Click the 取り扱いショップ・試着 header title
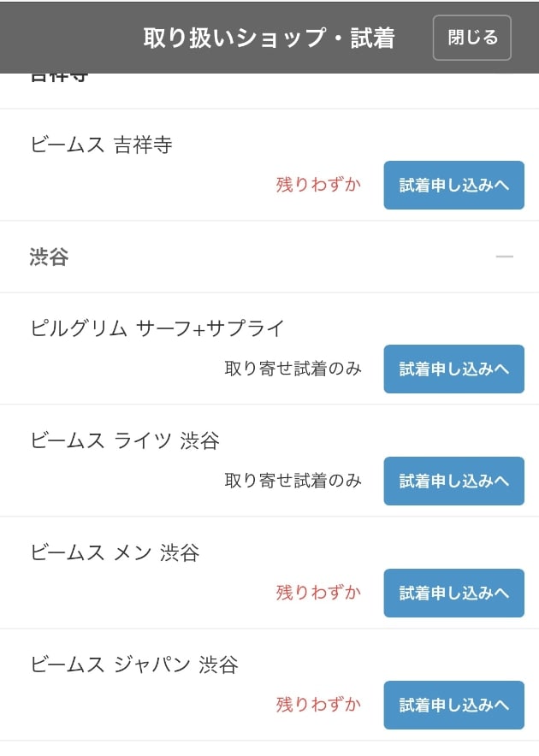The image size is (539, 756). [x=269, y=38]
